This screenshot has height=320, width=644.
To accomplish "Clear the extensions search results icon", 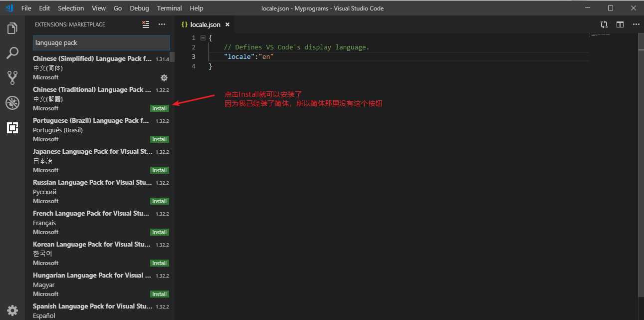I will (x=146, y=24).
